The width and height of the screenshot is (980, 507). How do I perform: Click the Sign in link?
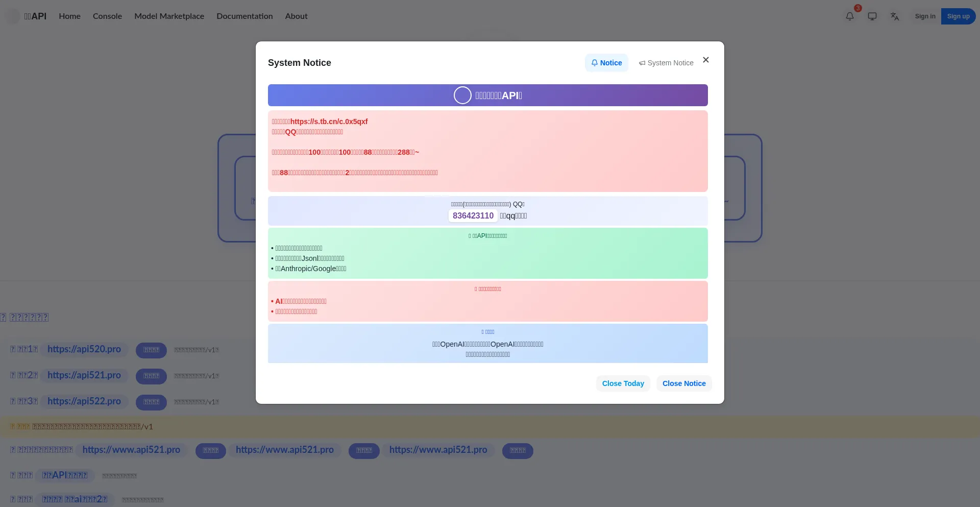click(x=925, y=16)
